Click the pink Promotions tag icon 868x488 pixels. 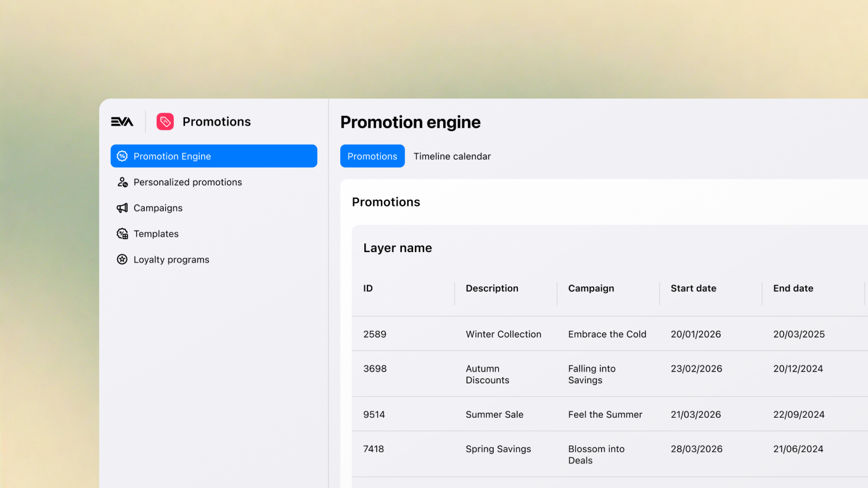pos(164,121)
